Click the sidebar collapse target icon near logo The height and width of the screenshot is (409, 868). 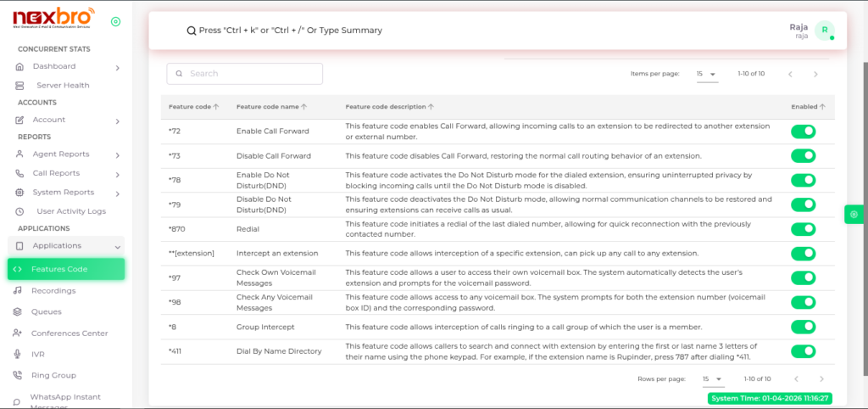click(x=115, y=21)
